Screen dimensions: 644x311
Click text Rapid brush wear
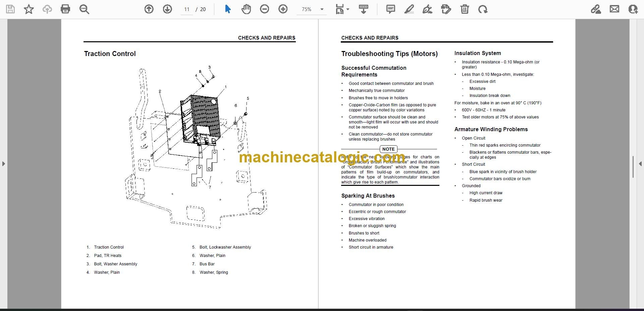click(x=486, y=200)
